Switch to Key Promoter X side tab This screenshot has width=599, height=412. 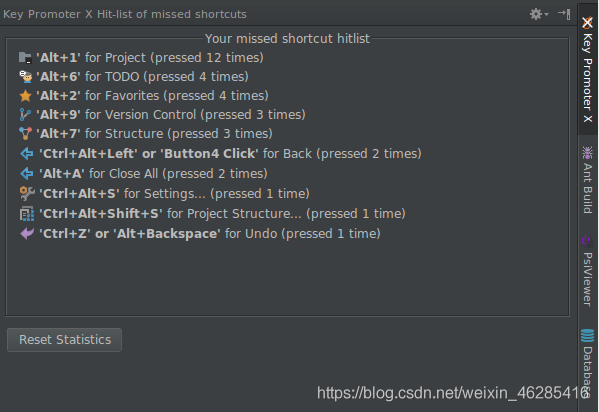(588, 70)
